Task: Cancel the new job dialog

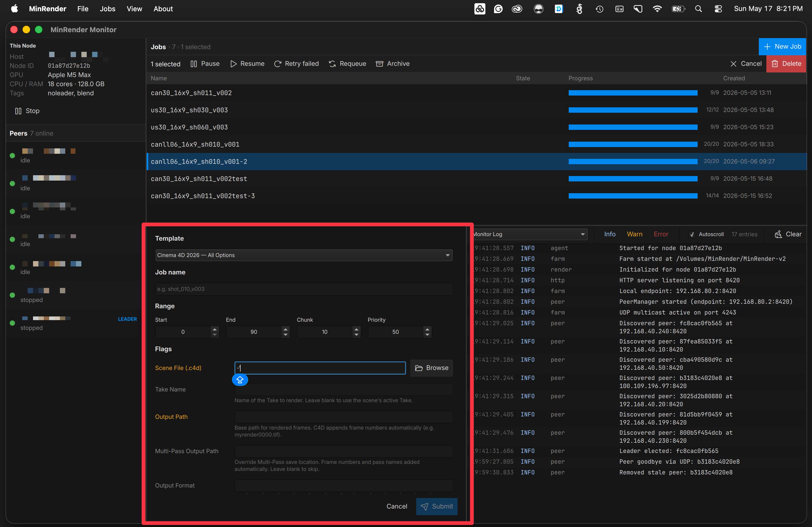Action: coord(397,506)
